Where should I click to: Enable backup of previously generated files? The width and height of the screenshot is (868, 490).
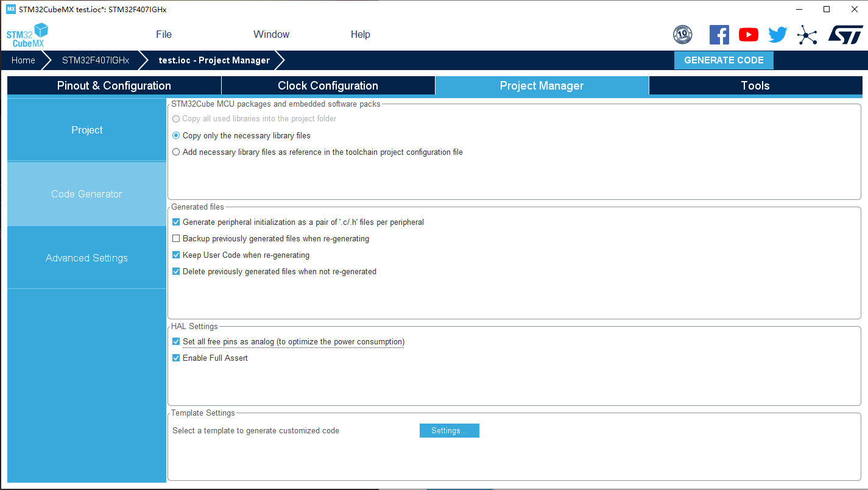[176, 239]
